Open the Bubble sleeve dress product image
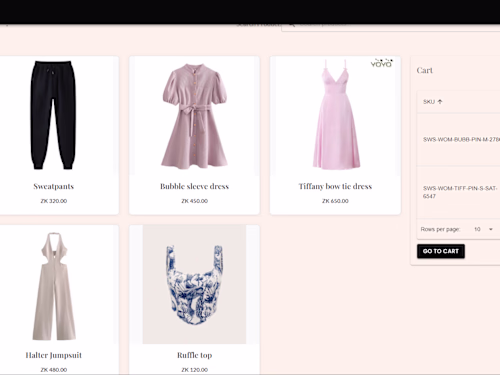The width and height of the screenshot is (500, 375). (194, 115)
